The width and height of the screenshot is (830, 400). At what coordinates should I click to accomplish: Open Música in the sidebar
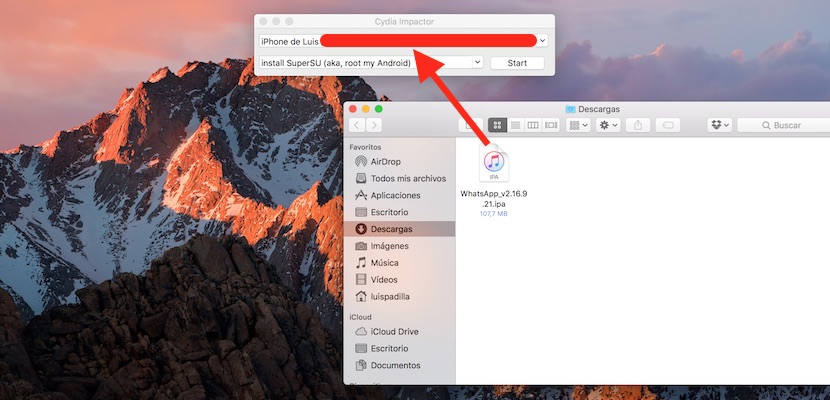click(400, 262)
